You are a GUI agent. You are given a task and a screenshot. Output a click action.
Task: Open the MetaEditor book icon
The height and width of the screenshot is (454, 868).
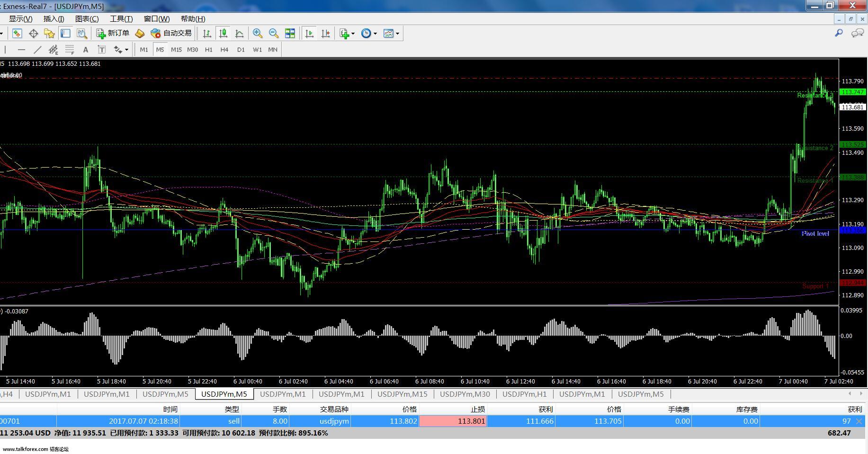click(140, 33)
